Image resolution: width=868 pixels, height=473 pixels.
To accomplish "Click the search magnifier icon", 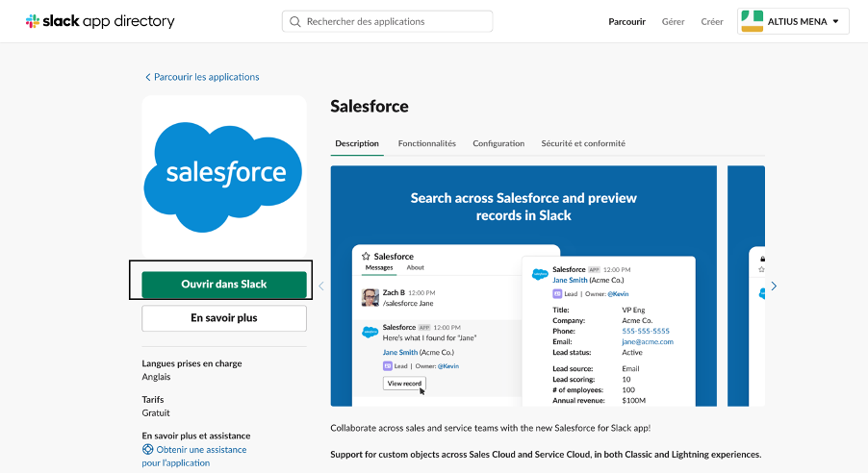I will [x=295, y=21].
